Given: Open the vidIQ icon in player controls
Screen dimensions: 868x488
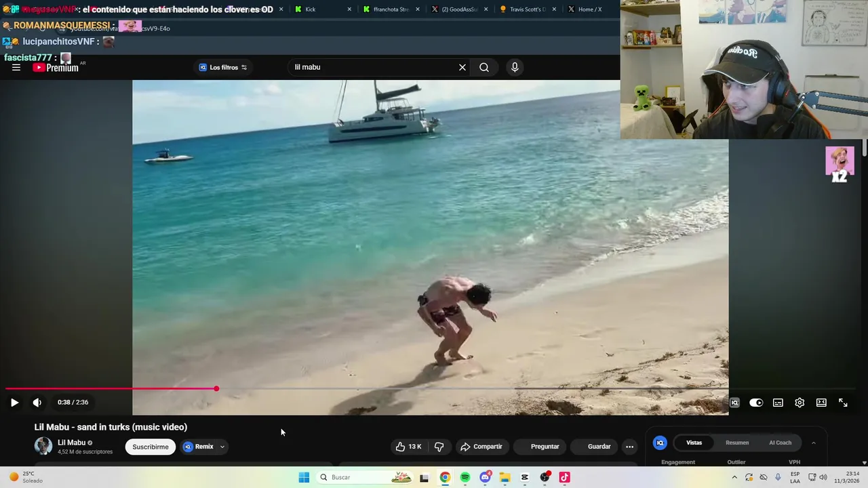Looking at the screenshot, I should coord(734,403).
